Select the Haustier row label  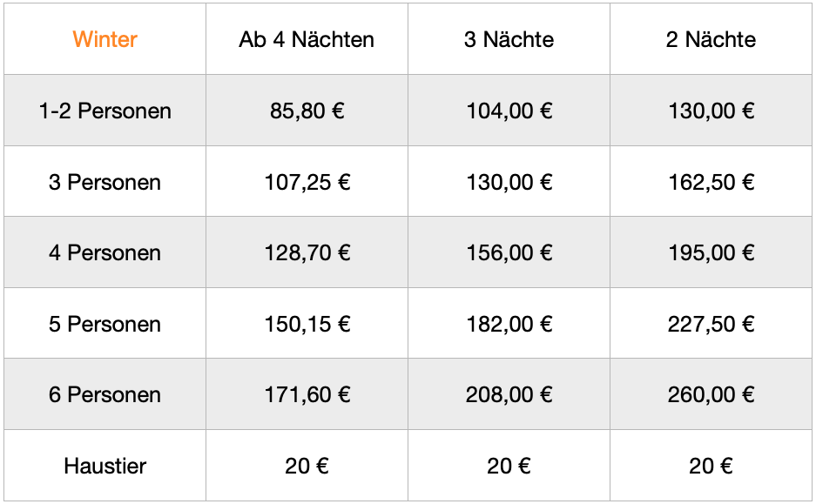point(105,466)
